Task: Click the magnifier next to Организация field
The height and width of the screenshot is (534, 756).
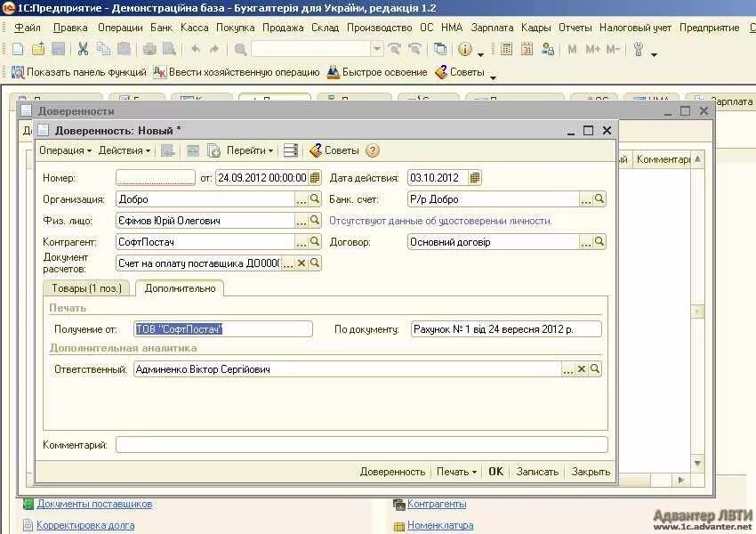Action: [315, 198]
